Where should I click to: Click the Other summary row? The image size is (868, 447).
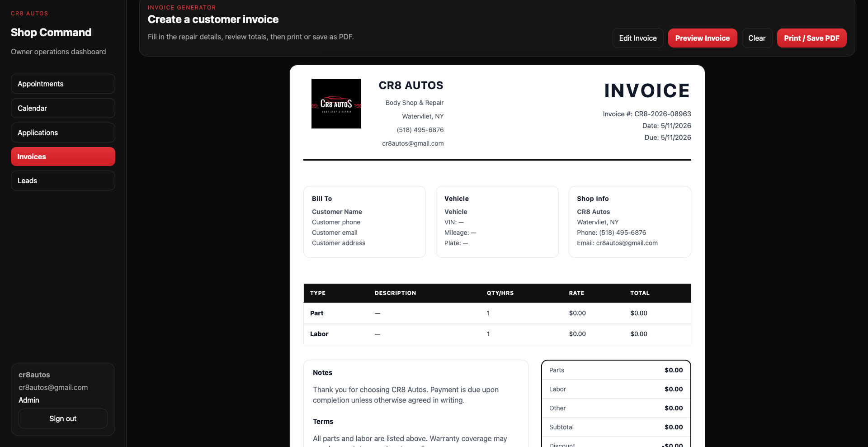click(616, 408)
